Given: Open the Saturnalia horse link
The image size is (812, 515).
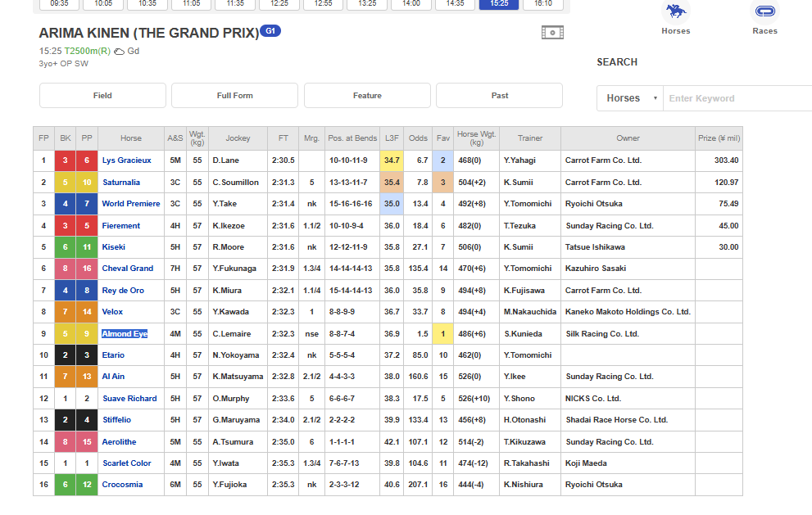Looking at the screenshot, I should [120, 183].
